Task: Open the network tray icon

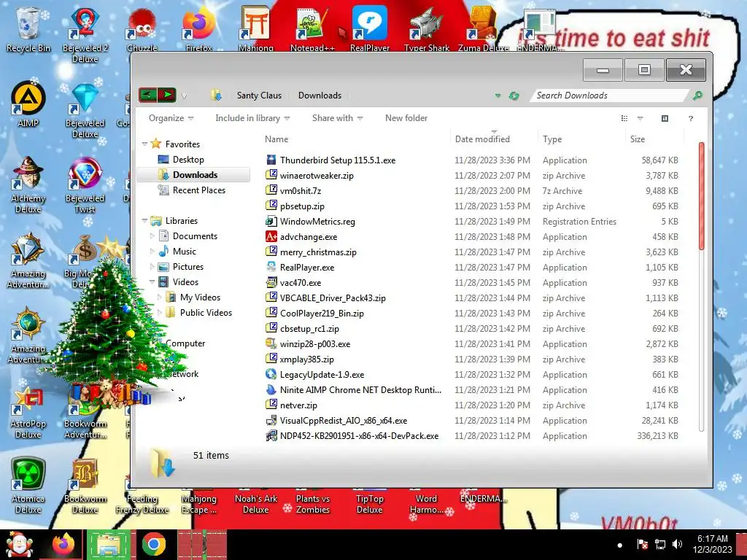Action: [x=659, y=544]
